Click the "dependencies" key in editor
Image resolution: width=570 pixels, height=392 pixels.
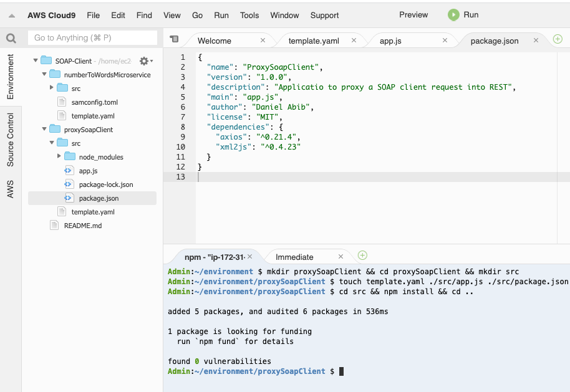click(238, 127)
